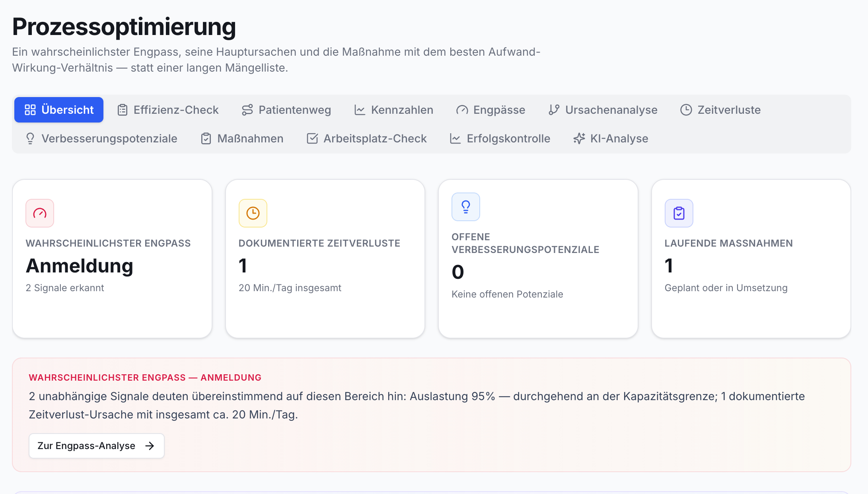Click the arrow in Zur Engpass-Analyse button
Viewport: 868px width, 494px height.
click(x=150, y=446)
